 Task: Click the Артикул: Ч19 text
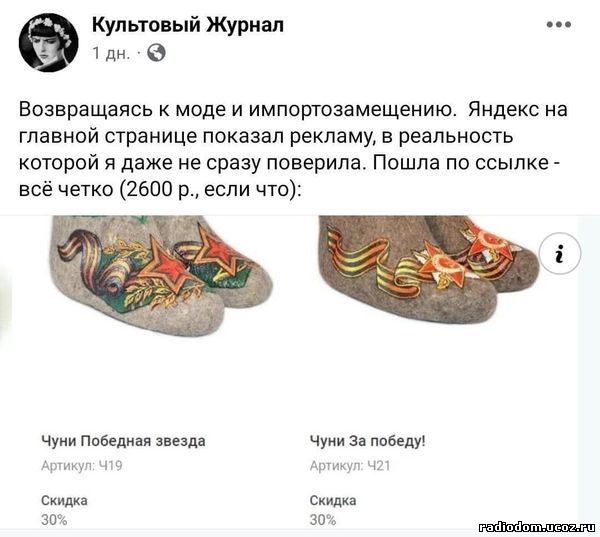[x=82, y=465]
